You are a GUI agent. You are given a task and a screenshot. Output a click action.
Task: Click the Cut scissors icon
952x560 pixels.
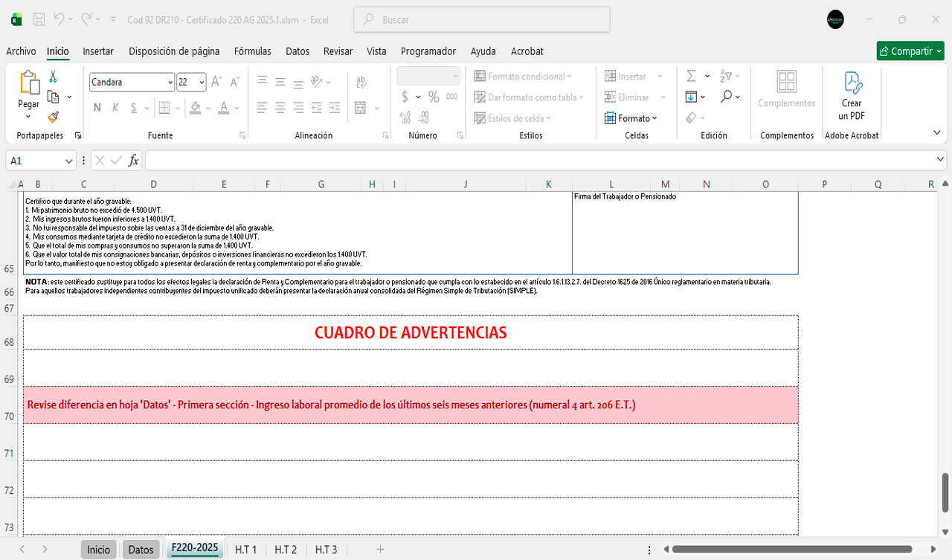53,77
